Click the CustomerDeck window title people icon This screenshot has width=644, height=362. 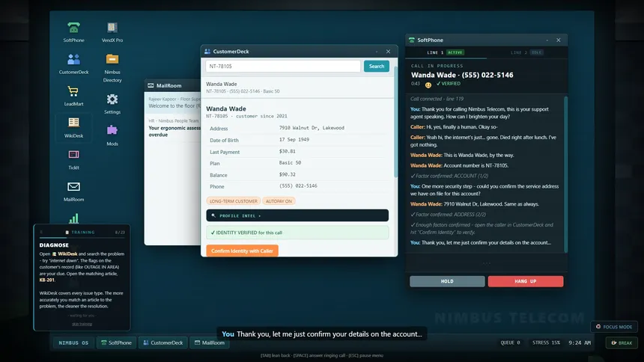pos(207,52)
